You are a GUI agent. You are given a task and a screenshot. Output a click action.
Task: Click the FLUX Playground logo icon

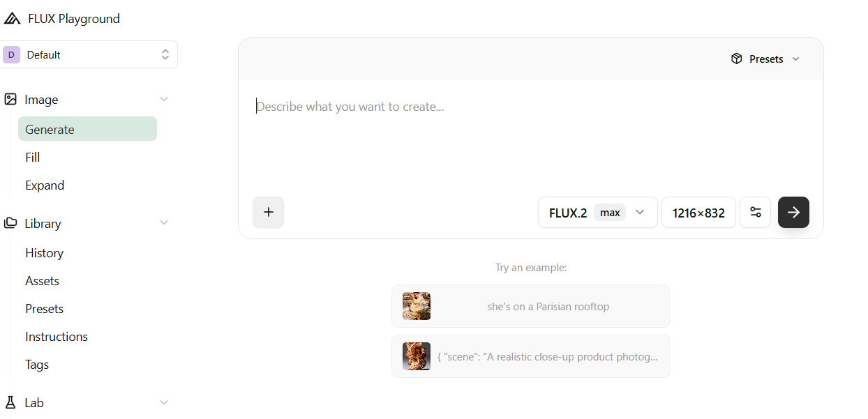click(x=12, y=18)
